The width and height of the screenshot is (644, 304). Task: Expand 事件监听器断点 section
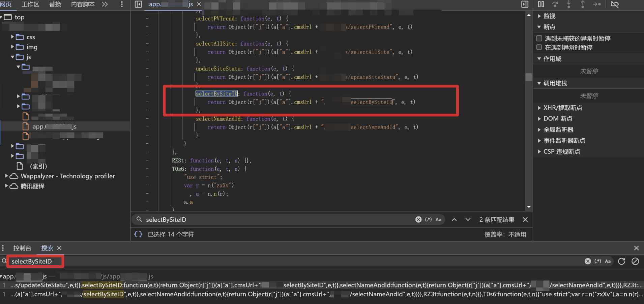click(539, 141)
